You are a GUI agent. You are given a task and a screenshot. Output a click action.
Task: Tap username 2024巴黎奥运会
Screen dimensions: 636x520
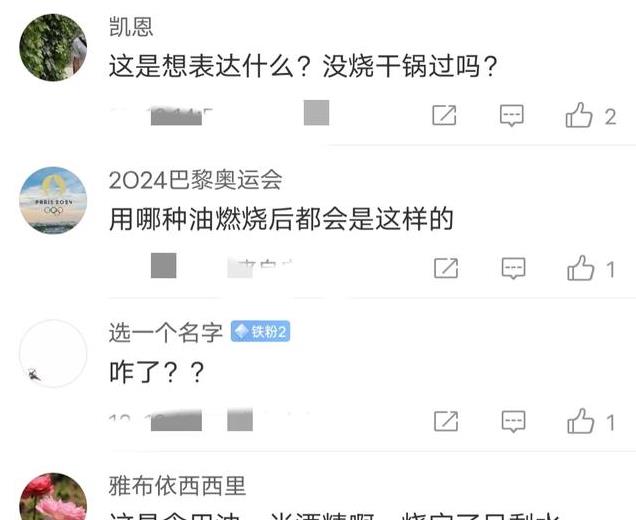196,180
